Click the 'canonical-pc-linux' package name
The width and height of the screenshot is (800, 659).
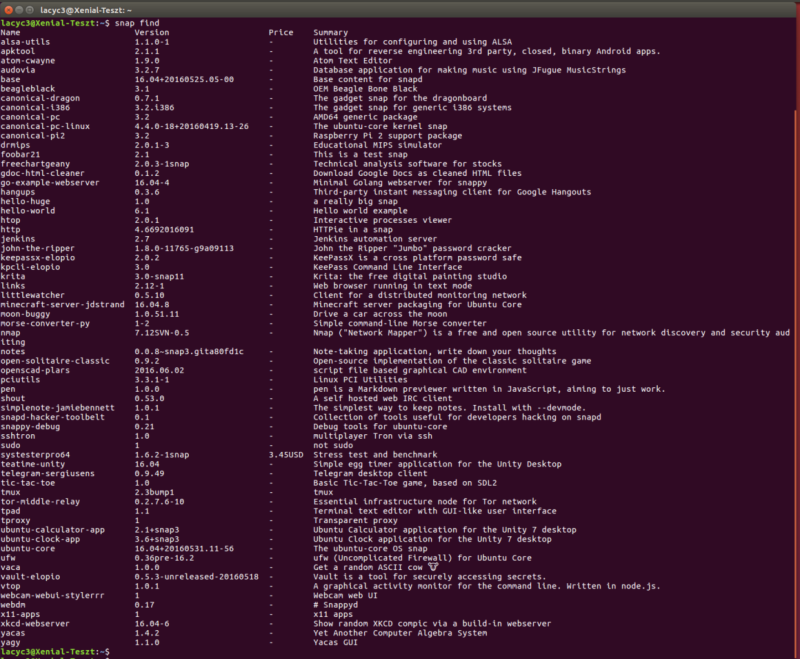[45, 126]
